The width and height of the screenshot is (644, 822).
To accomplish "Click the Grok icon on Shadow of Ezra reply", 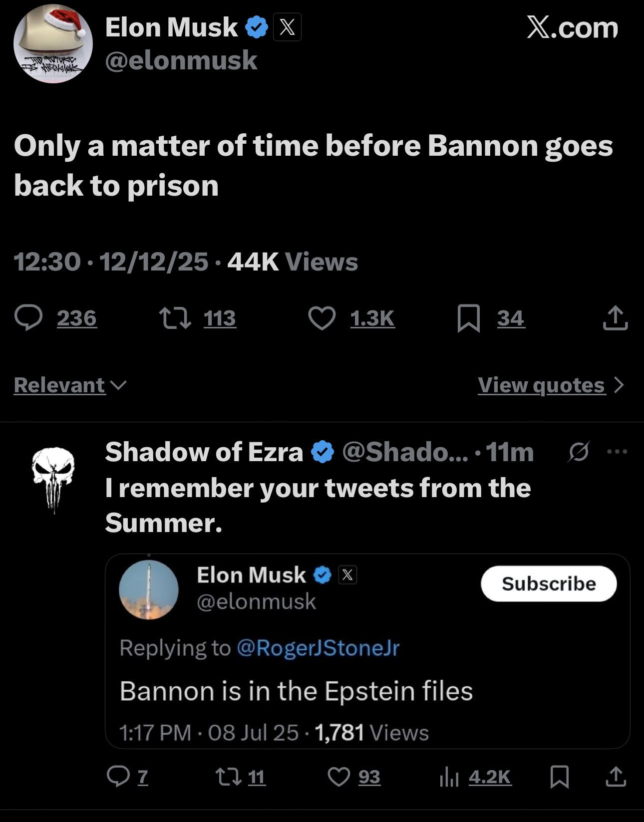I will [x=579, y=452].
